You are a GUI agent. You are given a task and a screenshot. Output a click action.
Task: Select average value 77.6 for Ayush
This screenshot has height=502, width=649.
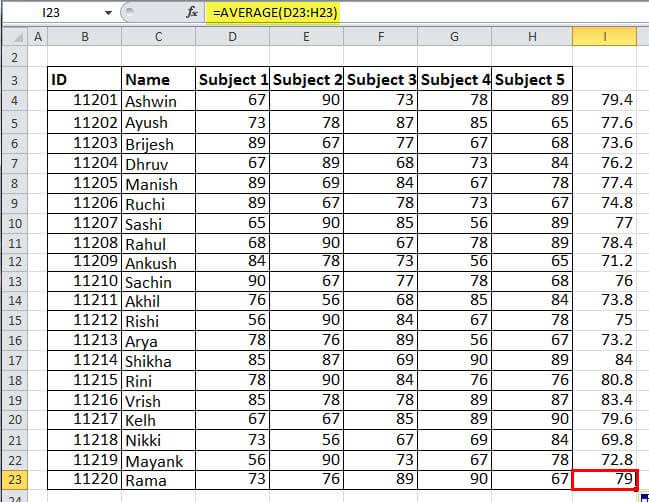605,122
